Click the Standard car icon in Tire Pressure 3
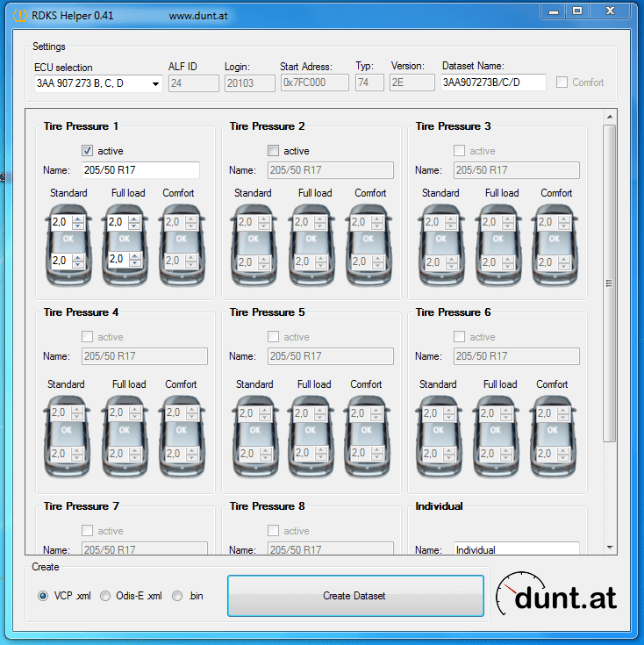 coord(441,245)
